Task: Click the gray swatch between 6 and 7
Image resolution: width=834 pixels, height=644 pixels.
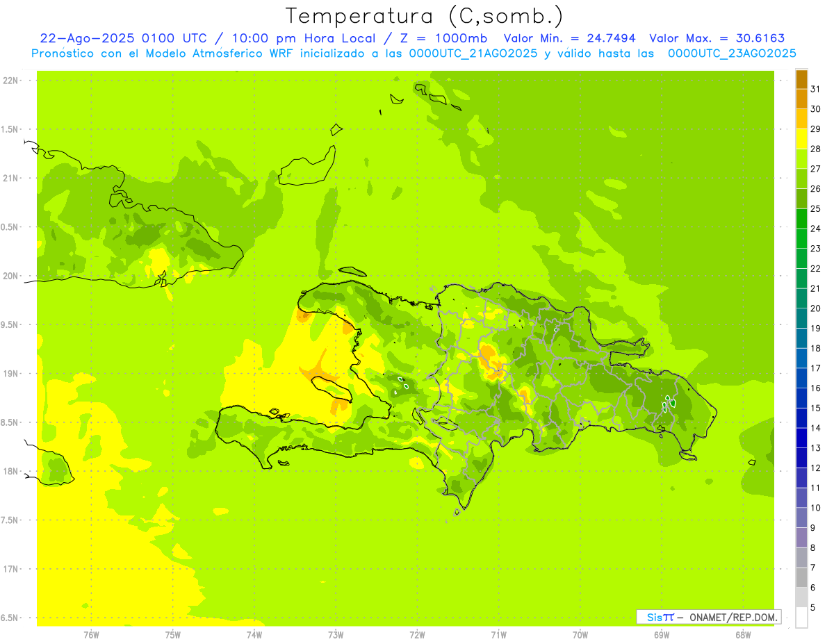Action: tap(801, 577)
